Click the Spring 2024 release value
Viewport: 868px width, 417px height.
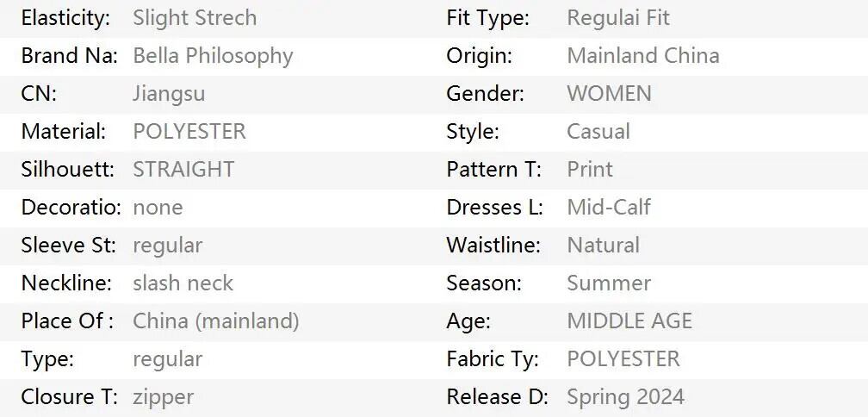(625, 397)
